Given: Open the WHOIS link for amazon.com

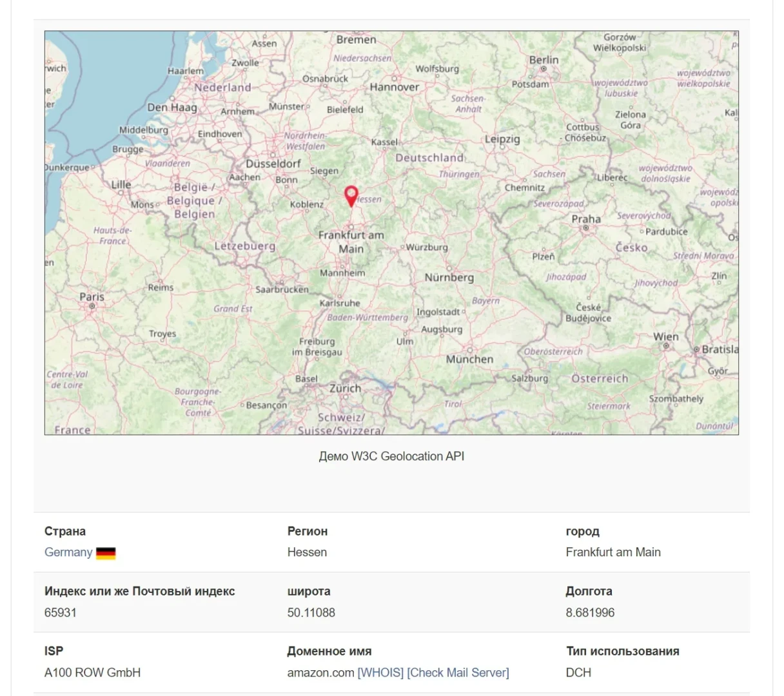Looking at the screenshot, I should tap(380, 673).
